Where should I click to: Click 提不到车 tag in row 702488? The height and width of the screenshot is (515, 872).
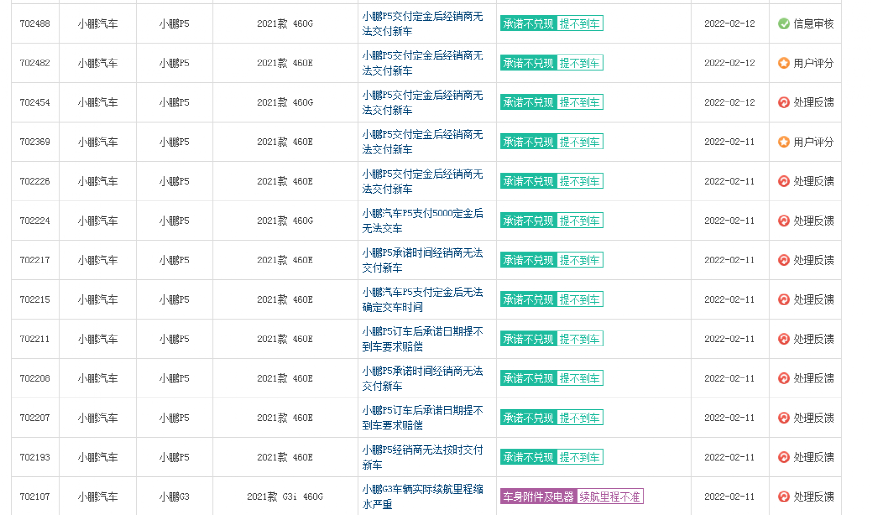coord(579,24)
